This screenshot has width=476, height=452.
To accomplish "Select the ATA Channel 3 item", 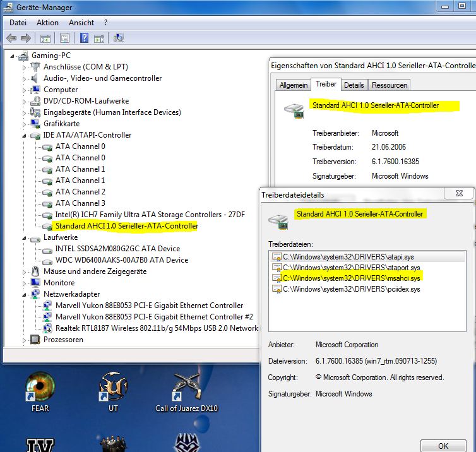I will 80,203.
